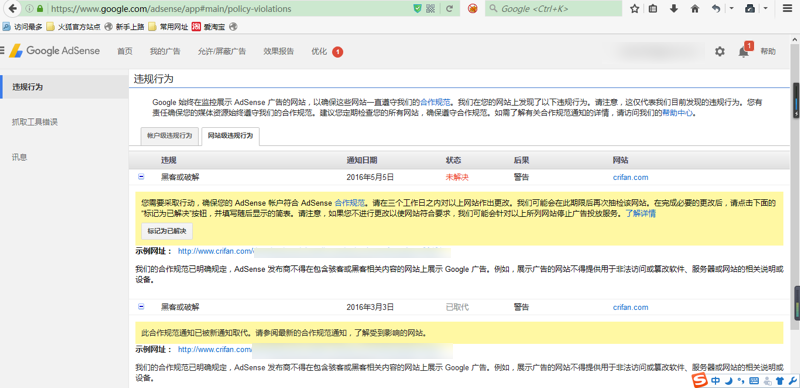Select 抓取工具错误 in the sidebar

(x=35, y=122)
